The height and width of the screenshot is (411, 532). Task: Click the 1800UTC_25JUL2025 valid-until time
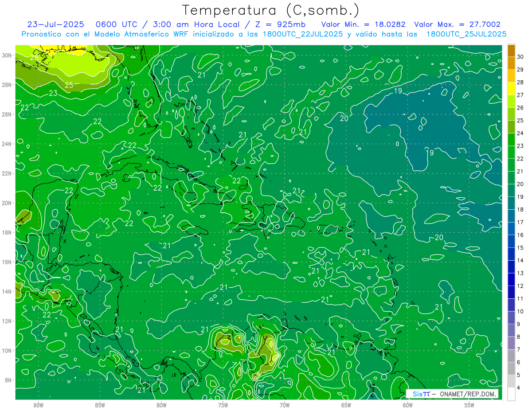click(x=466, y=34)
